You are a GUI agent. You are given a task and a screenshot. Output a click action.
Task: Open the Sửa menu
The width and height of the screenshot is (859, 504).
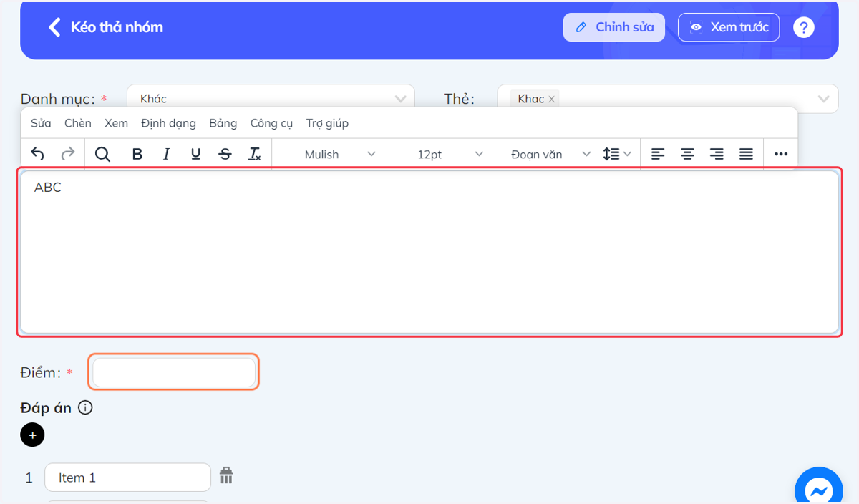click(x=41, y=123)
